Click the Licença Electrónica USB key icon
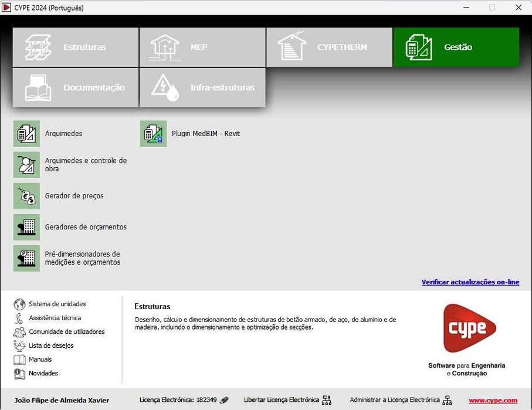The width and height of the screenshot is (532, 410). click(x=224, y=400)
